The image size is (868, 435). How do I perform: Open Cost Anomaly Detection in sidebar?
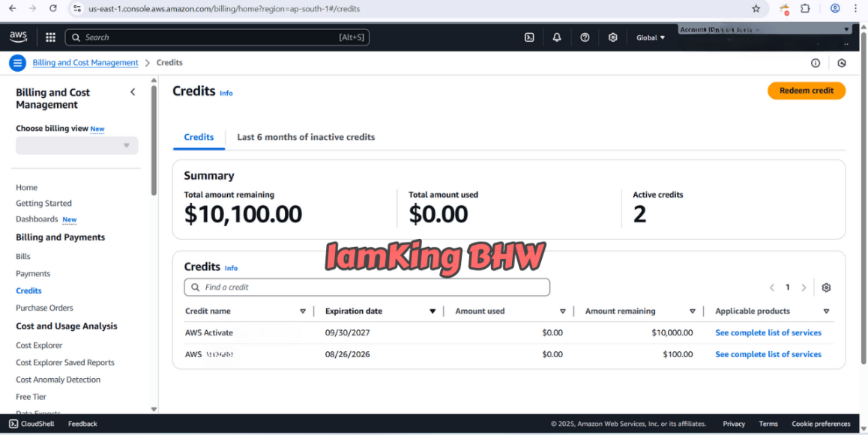point(58,380)
